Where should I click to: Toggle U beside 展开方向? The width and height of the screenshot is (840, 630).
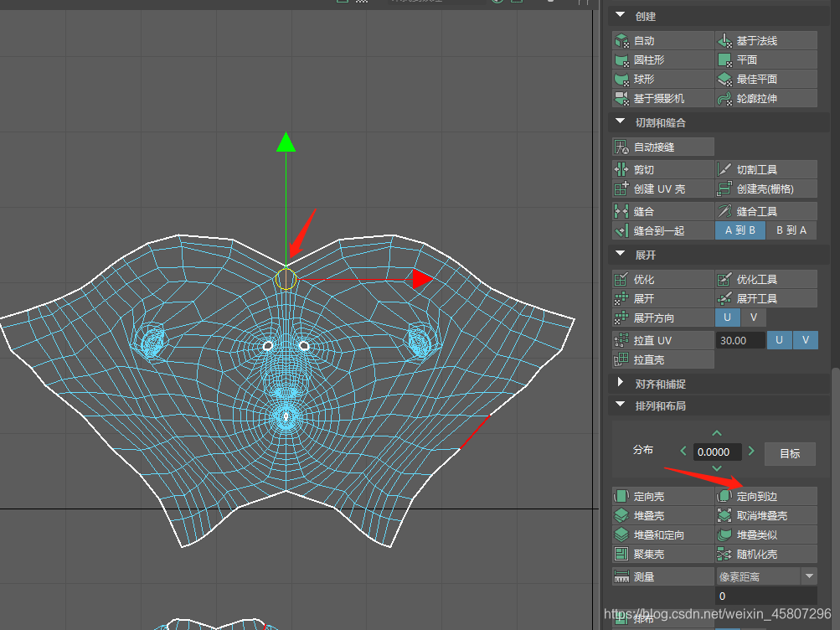pos(728,318)
